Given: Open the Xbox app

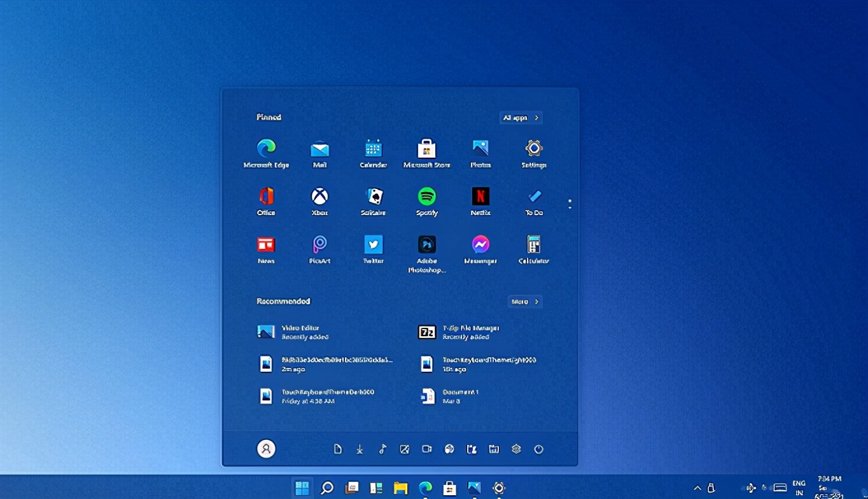Looking at the screenshot, I should point(319,202).
